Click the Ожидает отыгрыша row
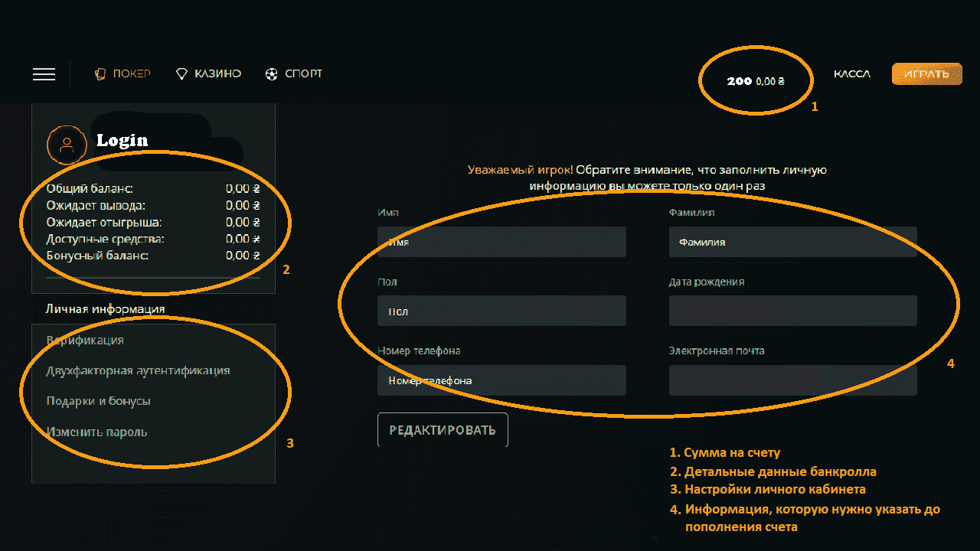 click(x=153, y=222)
